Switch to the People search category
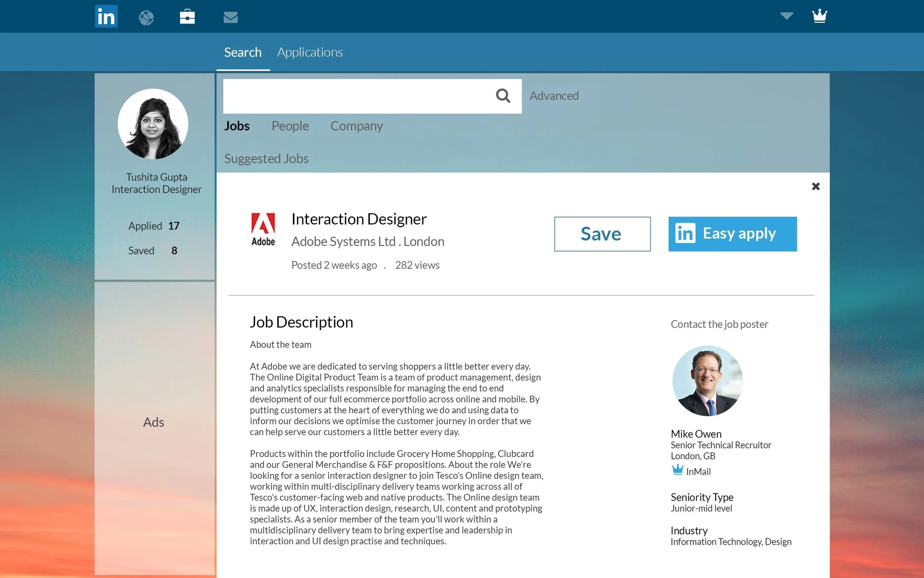The image size is (924, 578). pyautogui.click(x=290, y=126)
